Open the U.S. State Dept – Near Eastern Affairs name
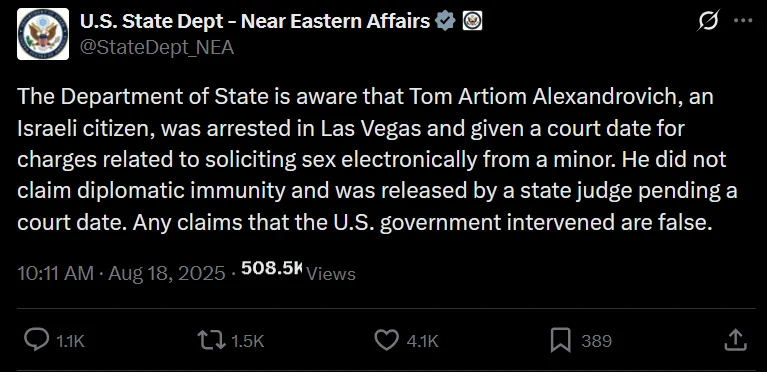This screenshot has width=767, height=372. point(254,21)
